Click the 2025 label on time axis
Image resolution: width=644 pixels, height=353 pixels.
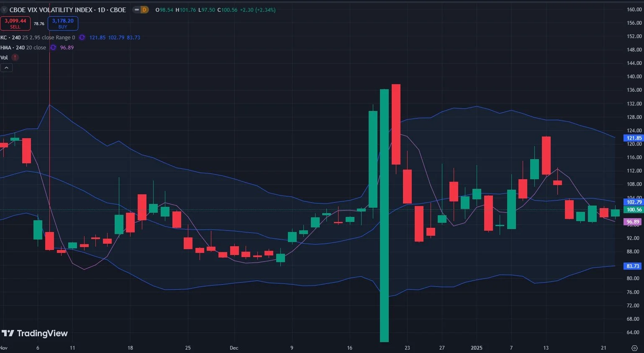point(477,348)
